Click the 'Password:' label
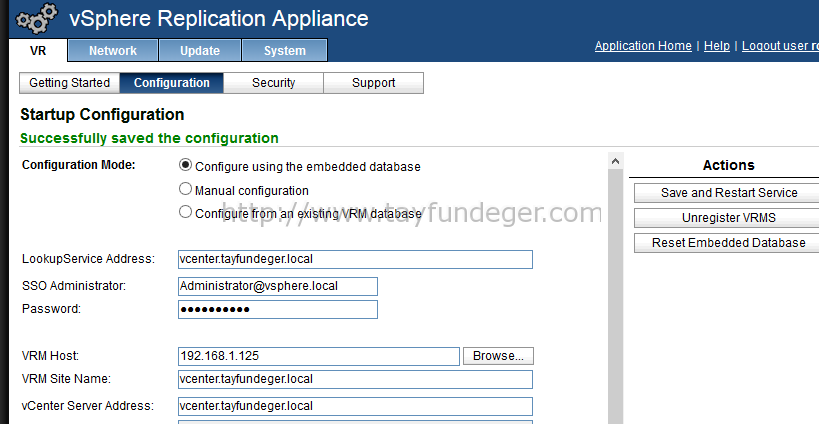 (x=51, y=309)
